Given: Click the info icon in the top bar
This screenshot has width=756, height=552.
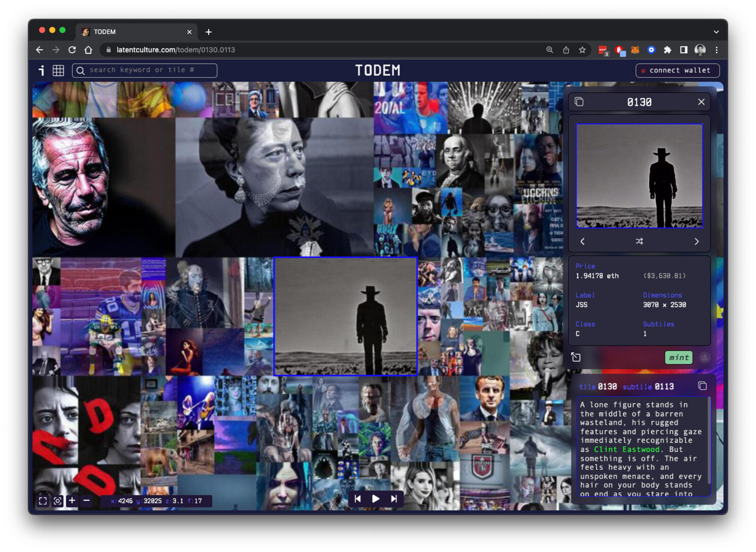Looking at the screenshot, I should coord(42,70).
